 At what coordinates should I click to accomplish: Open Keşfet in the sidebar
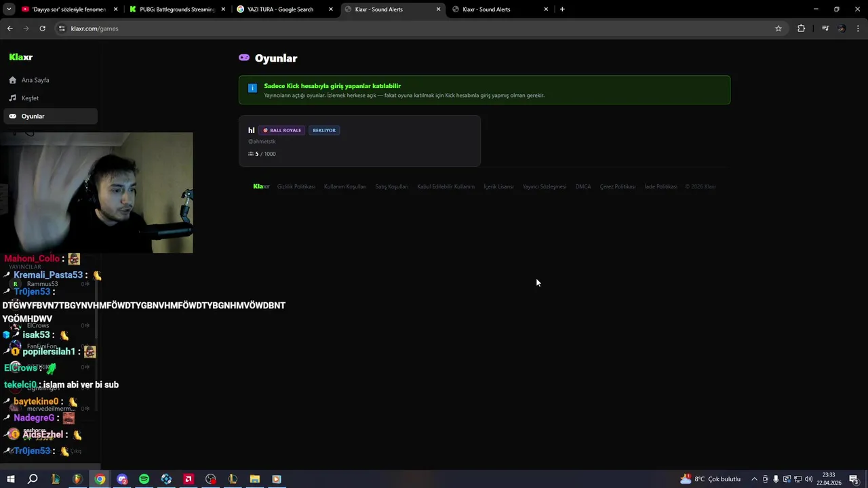(x=50, y=98)
